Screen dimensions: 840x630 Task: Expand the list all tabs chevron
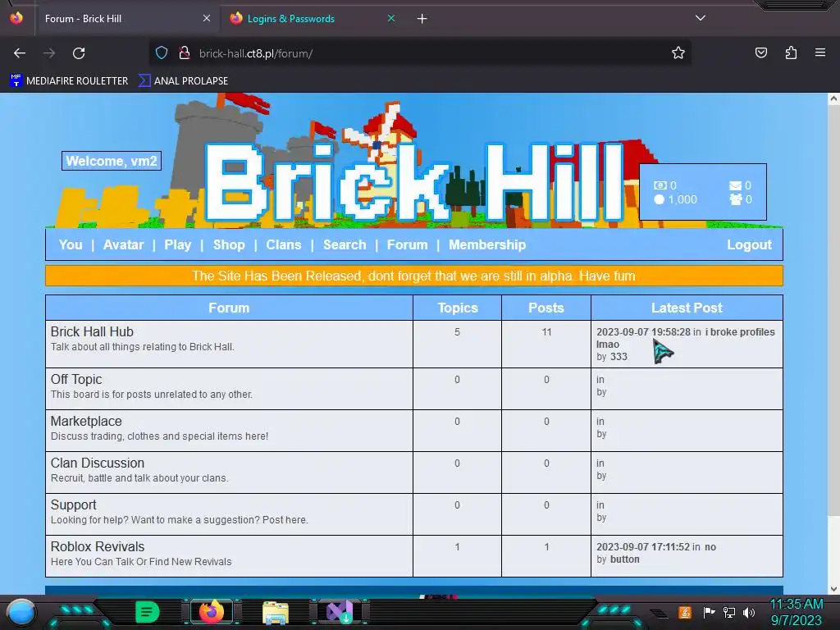point(701,18)
